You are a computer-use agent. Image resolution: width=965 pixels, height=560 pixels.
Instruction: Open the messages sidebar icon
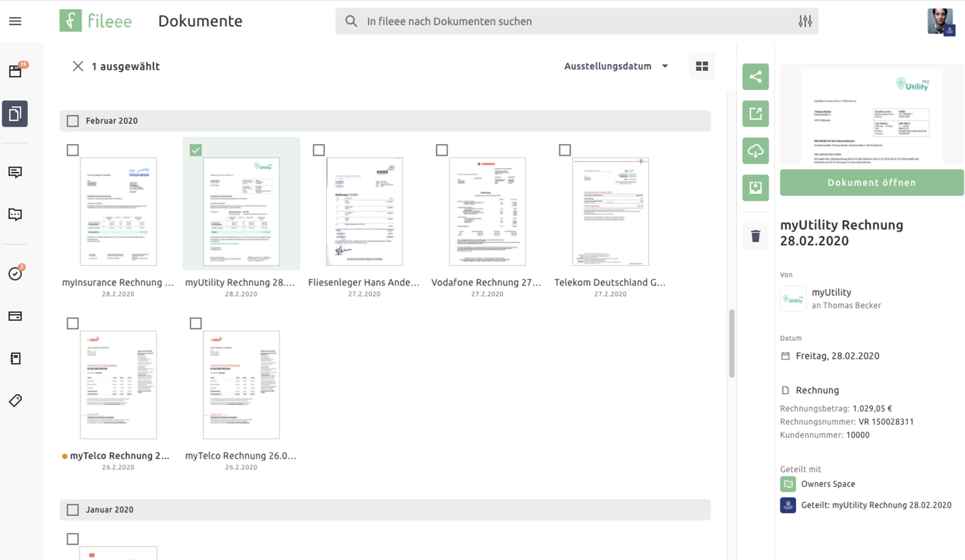15,172
